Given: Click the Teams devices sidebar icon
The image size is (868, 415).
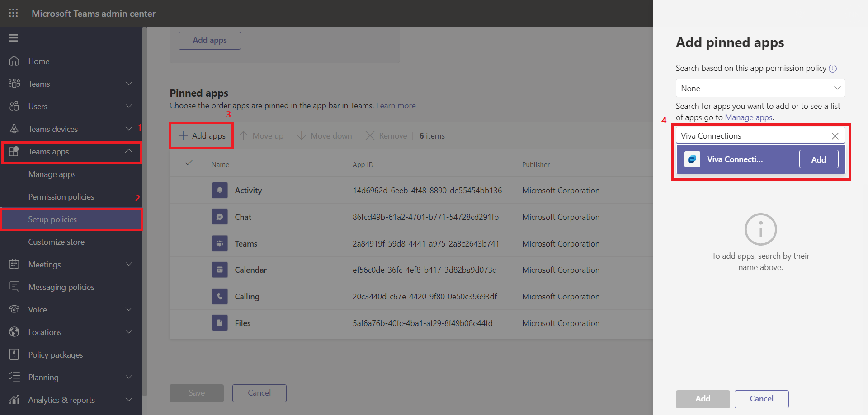Looking at the screenshot, I should coord(15,129).
